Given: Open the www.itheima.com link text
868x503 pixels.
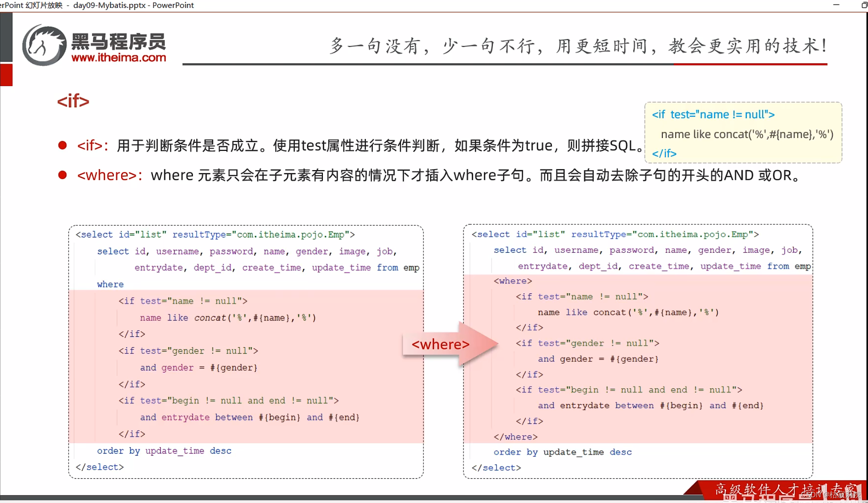Looking at the screenshot, I should [x=119, y=58].
